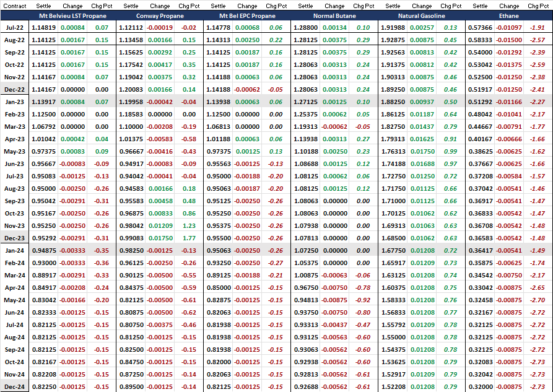The image size is (553, 392).
Task: Click the Normal Butane header
Action: pyautogui.click(x=334, y=16)
